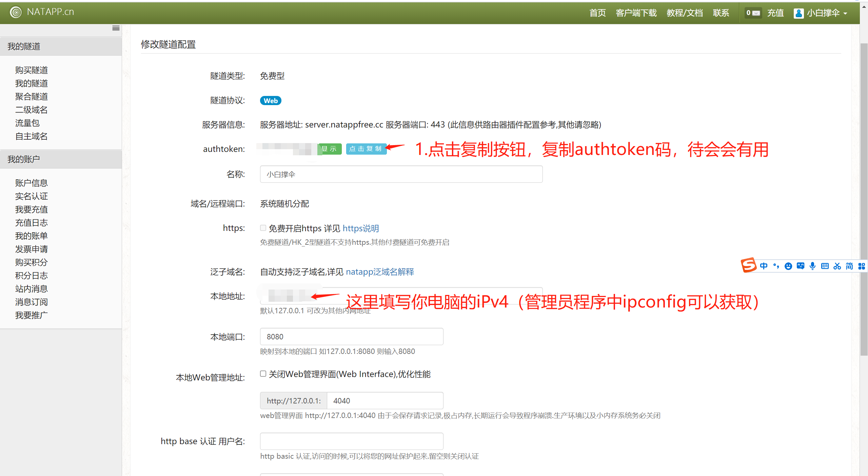Open 发票申请 page

32,249
